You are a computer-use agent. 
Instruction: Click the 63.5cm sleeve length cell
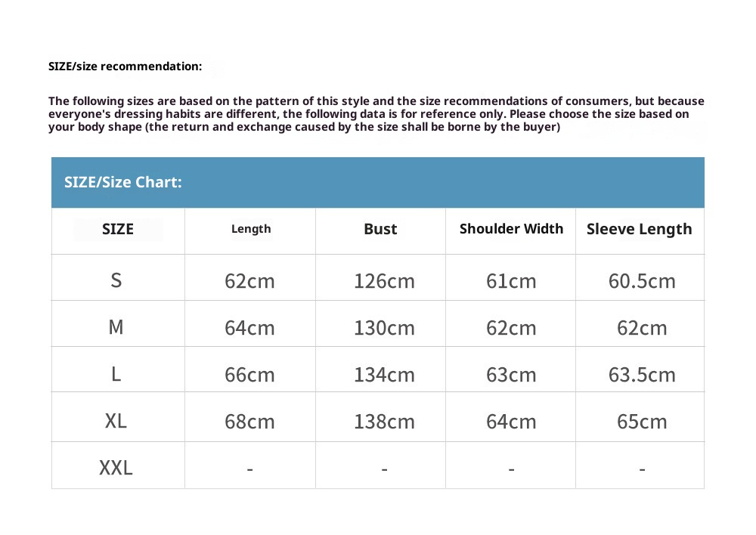642,375
